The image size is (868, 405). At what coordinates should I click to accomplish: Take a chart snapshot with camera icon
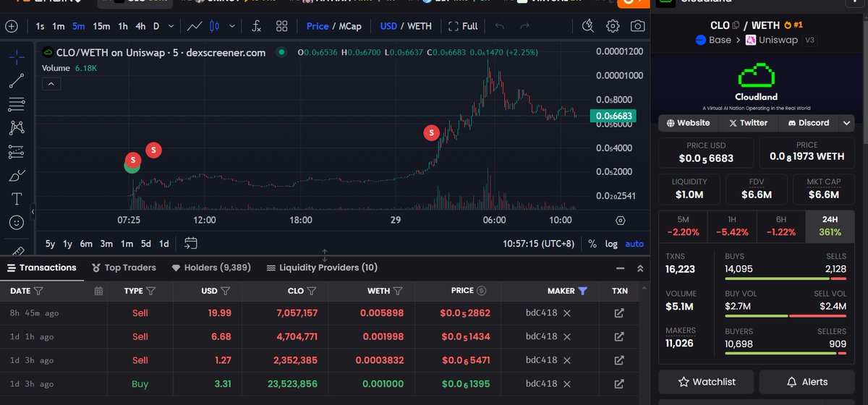click(x=637, y=26)
